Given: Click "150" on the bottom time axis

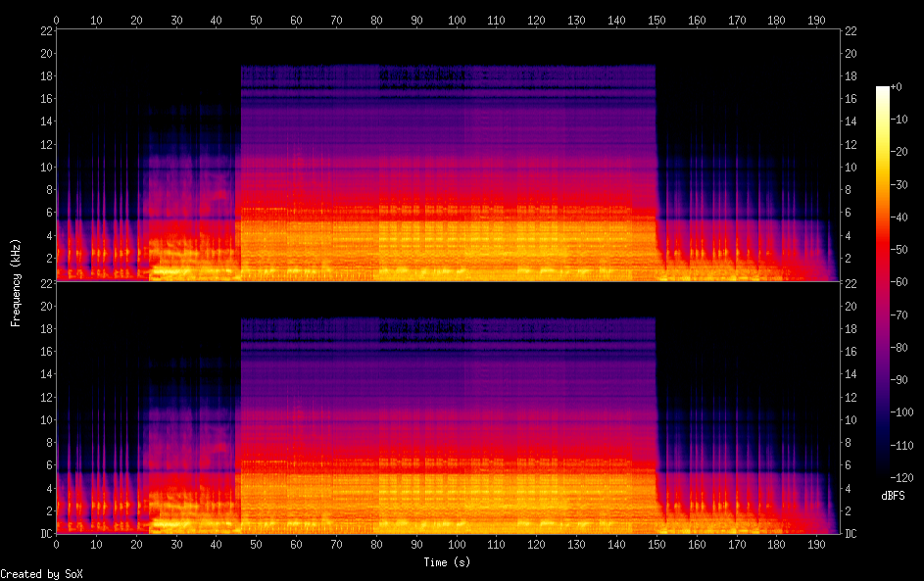Looking at the screenshot, I should pyautogui.click(x=657, y=545).
